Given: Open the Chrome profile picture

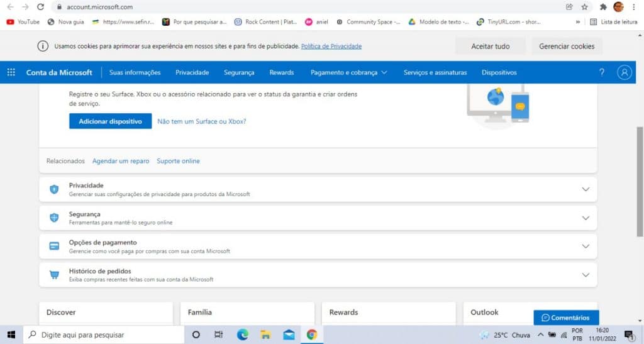Looking at the screenshot, I should 618,6.
